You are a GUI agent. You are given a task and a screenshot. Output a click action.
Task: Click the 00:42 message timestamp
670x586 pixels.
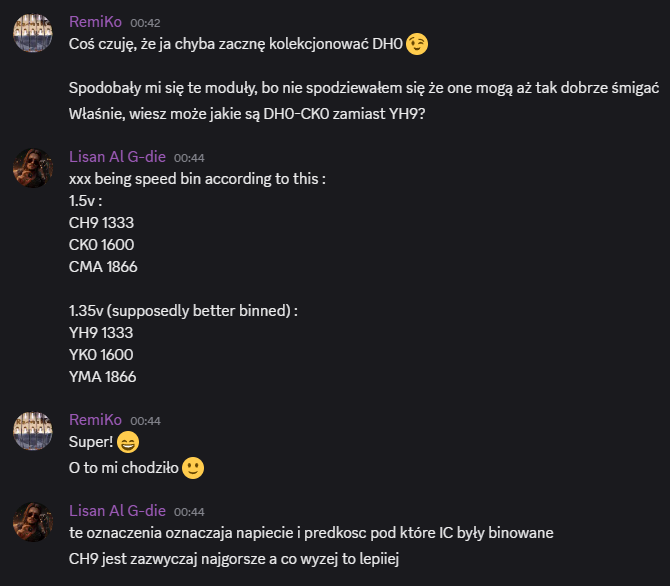point(146,22)
